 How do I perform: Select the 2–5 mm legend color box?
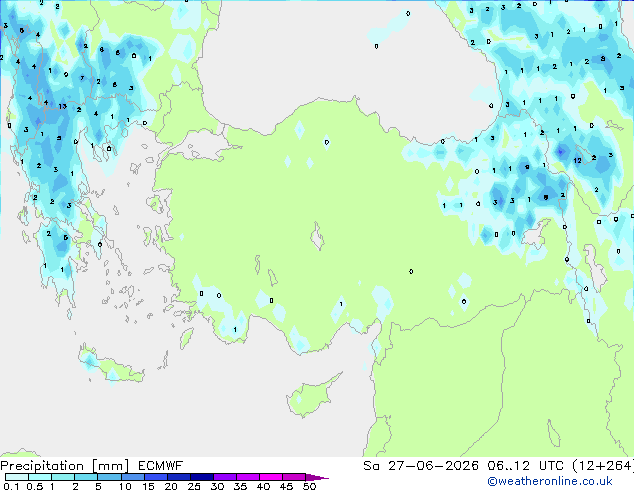click(x=86, y=477)
